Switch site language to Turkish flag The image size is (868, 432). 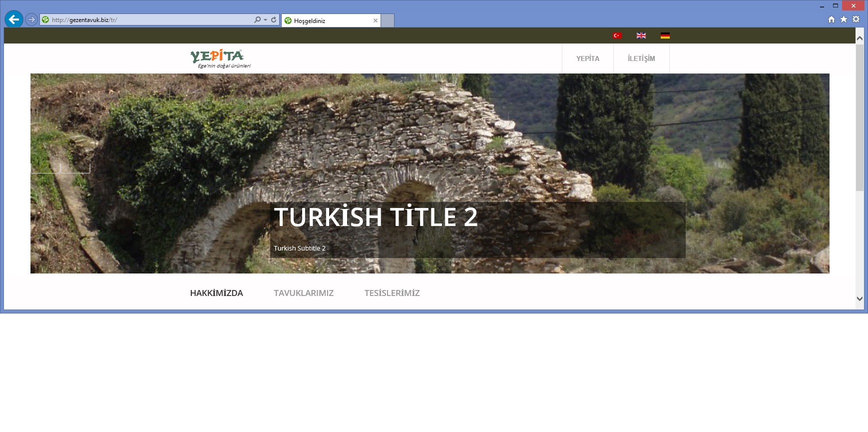(617, 35)
